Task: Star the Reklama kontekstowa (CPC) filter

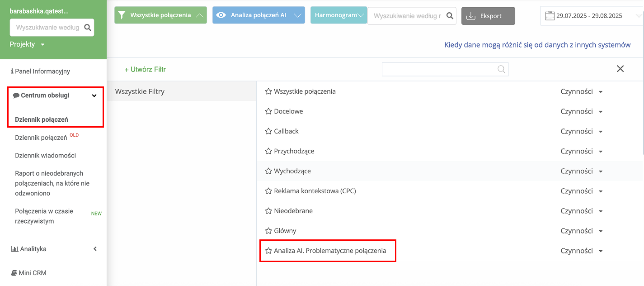Action: pos(268,191)
